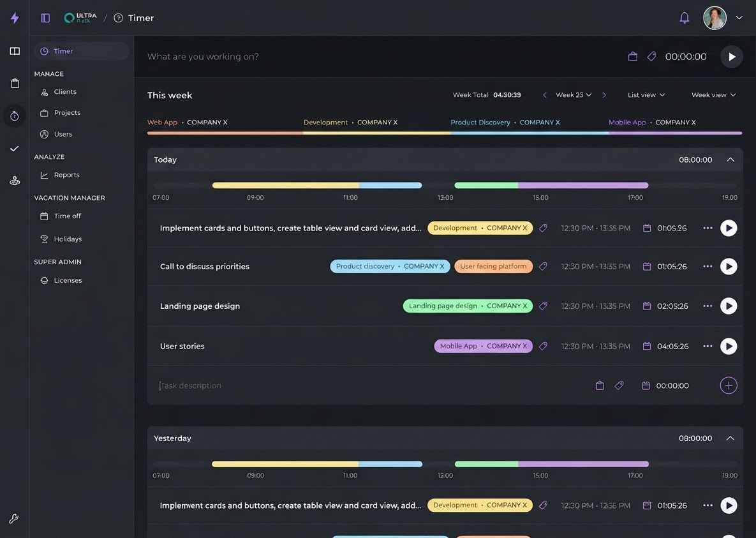Go to previous week arrow

pyautogui.click(x=544, y=95)
